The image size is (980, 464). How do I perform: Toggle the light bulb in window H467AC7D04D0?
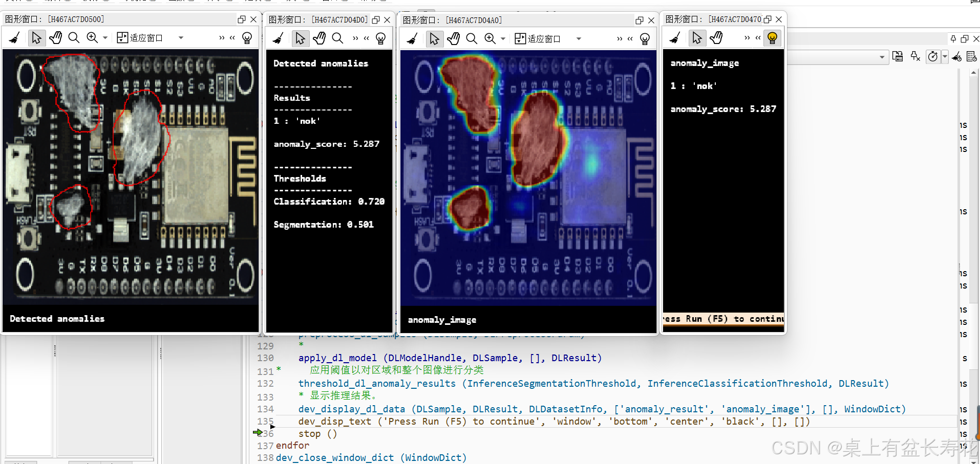(380, 38)
